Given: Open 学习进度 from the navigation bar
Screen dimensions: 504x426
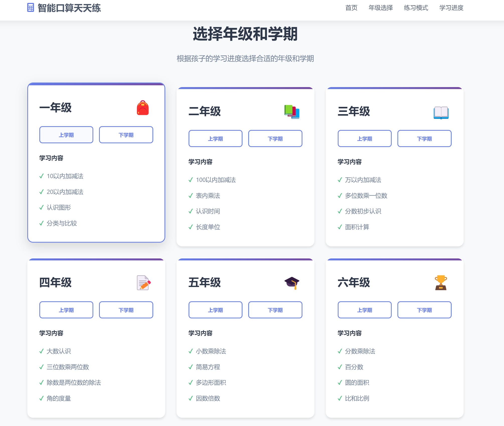Looking at the screenshot, I should point(451,8).
